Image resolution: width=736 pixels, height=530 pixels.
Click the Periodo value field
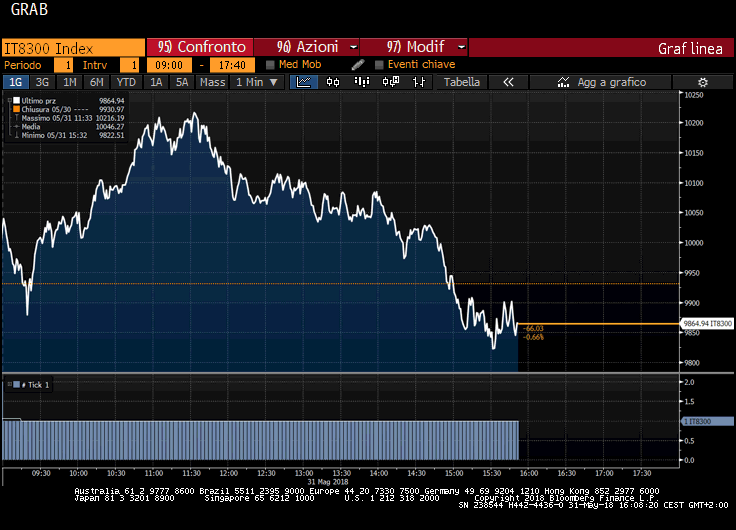[x=63, y=65]
